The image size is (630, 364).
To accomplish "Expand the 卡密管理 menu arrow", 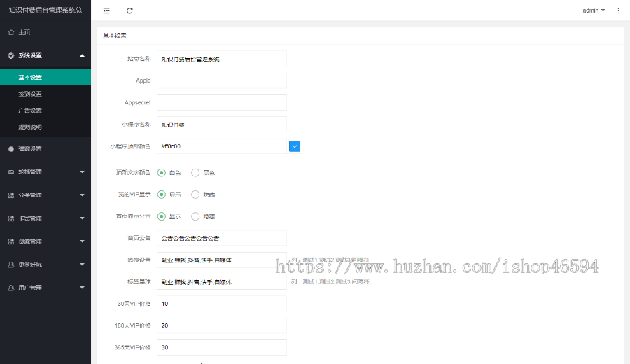I will (x=82, y=218).
